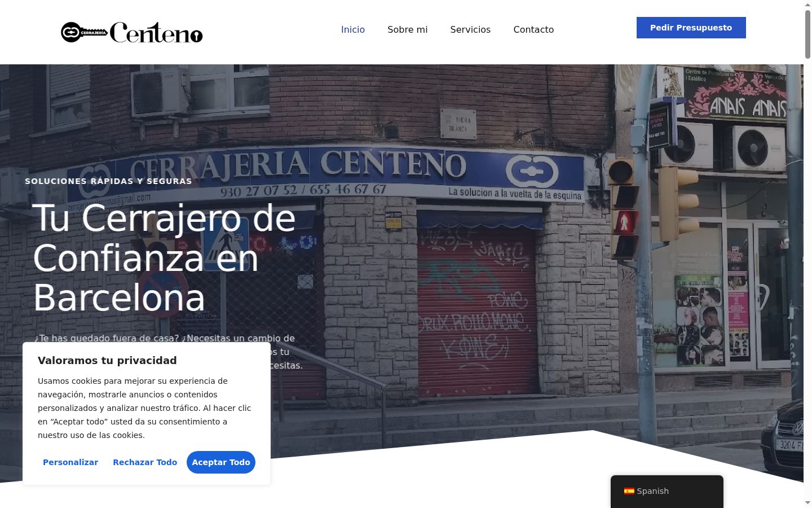Click the Spanish flag icon

tap(629, 491)
